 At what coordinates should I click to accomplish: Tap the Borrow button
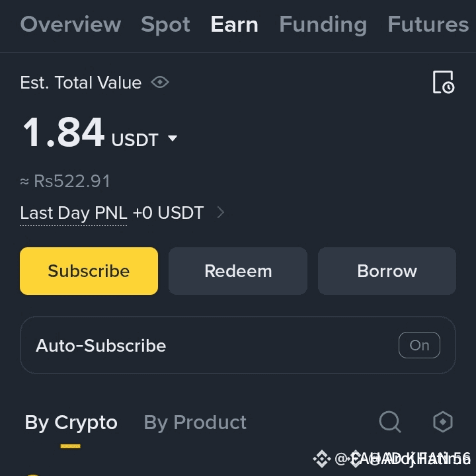click(387, 271)
